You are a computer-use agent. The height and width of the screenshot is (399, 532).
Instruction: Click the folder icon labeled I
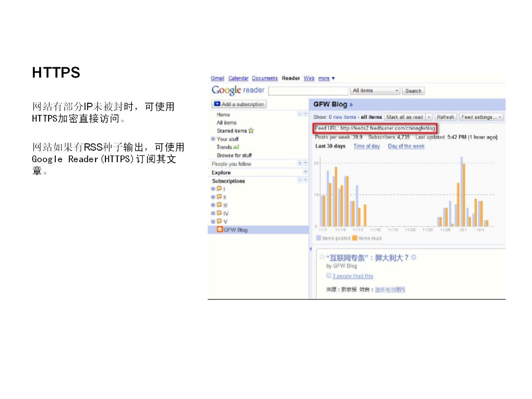tap(219, 188)
